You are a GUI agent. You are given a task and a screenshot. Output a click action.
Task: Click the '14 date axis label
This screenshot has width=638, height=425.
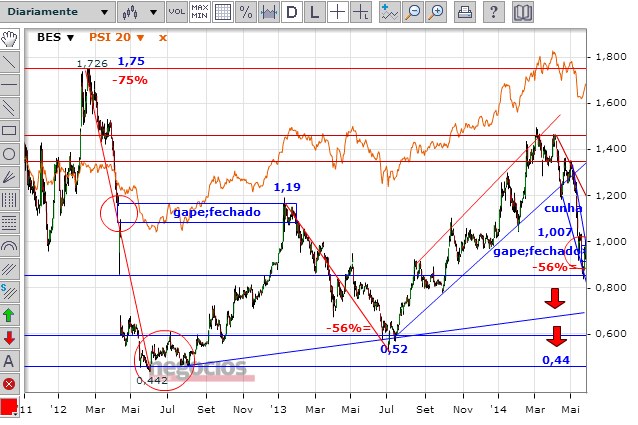tap(498, 409)
